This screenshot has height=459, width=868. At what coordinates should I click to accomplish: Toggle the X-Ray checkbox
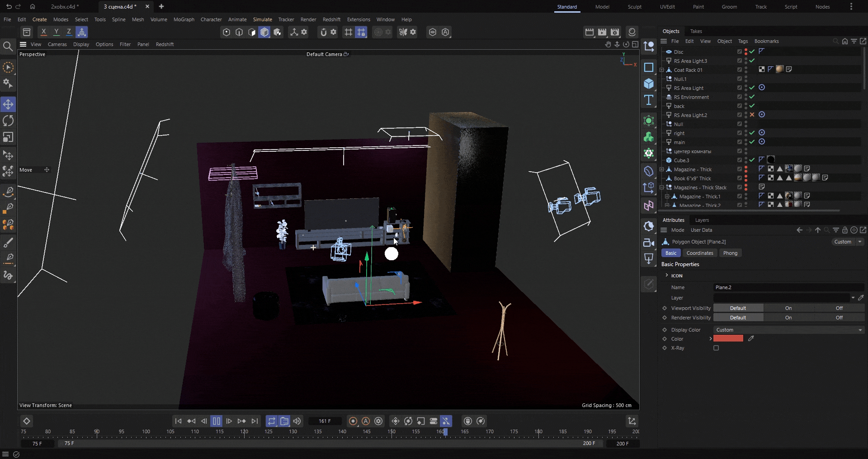[x=716, y=348]
